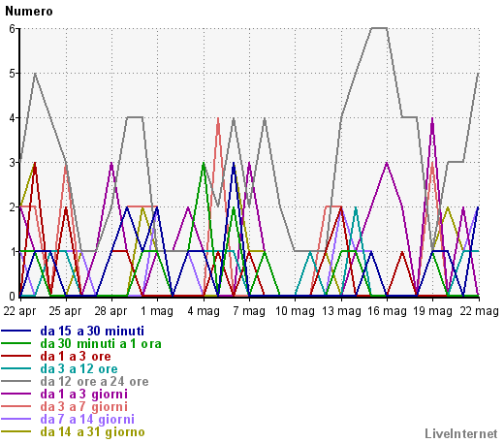Click the '19 mag' axis date label

[x=433, y=311]
